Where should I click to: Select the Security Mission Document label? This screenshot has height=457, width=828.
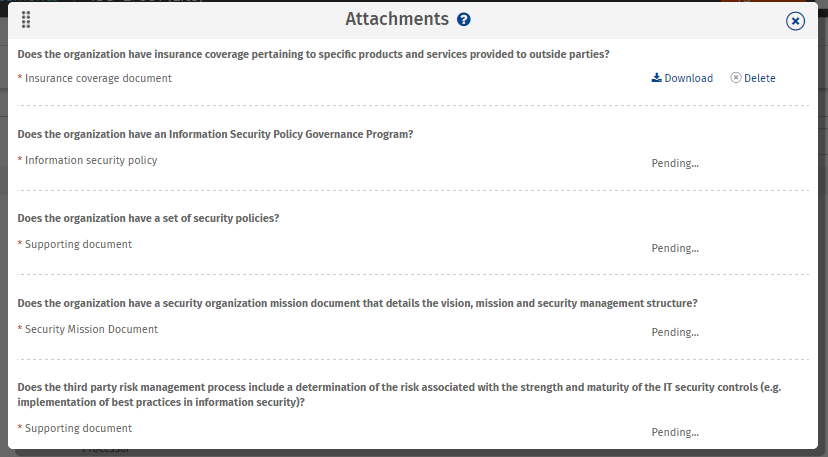pyautogui.click(x=91, y=329)
